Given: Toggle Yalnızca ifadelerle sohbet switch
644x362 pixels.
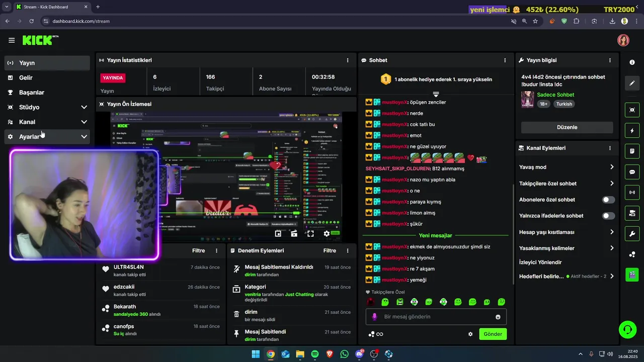Looking at the screenshot, I should tap(608, 216).
